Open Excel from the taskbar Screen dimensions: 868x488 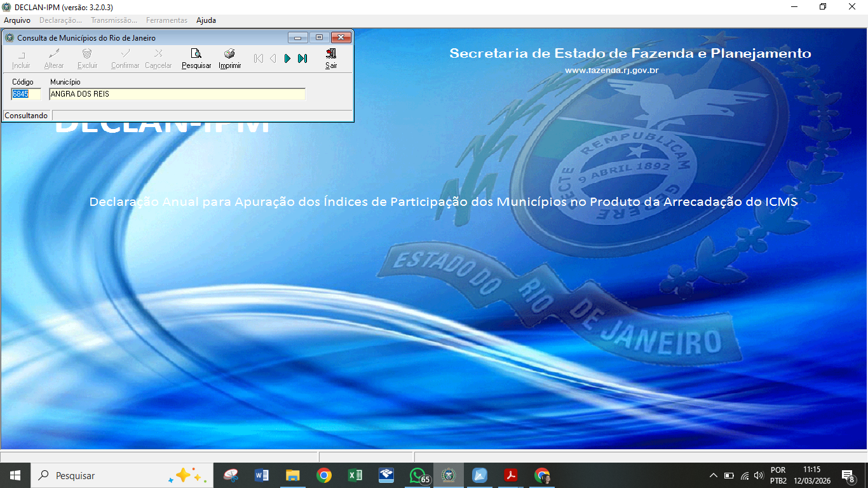coord(355,475)
